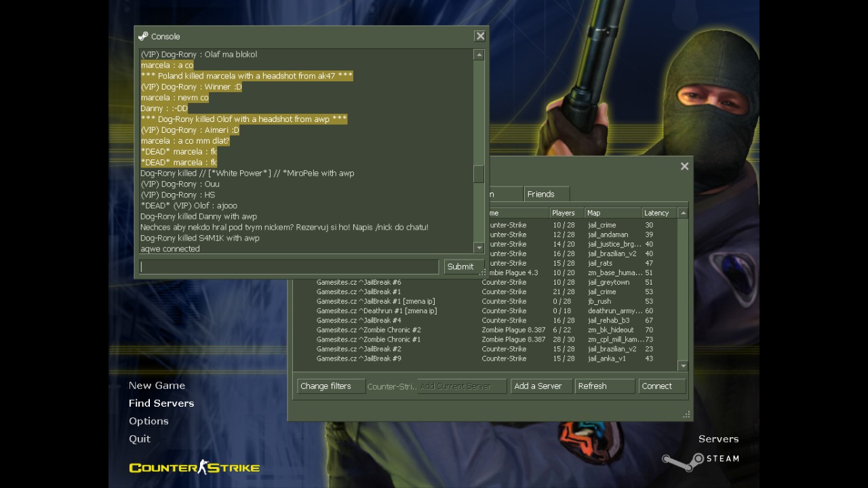The height and width of the screenshot is (488, 868).
Task: Click the latency value 70
Action: 649,330
